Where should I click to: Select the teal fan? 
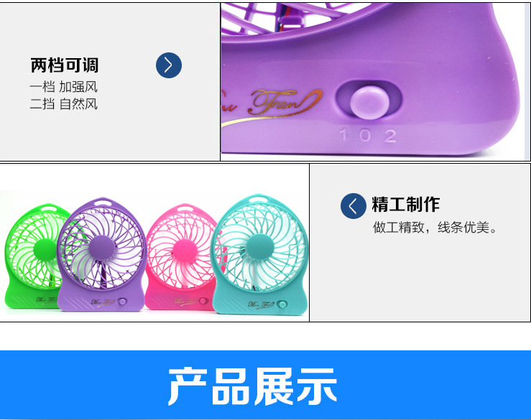click(x=260, y=254)
